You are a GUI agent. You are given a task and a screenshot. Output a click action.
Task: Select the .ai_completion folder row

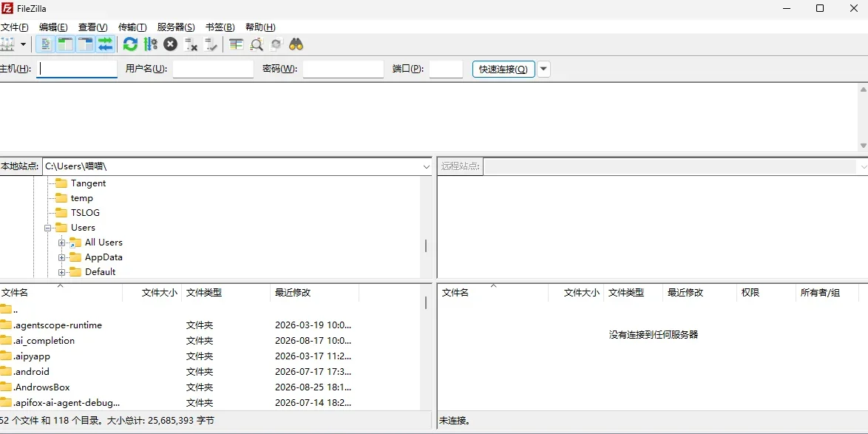tap(211, 340)
